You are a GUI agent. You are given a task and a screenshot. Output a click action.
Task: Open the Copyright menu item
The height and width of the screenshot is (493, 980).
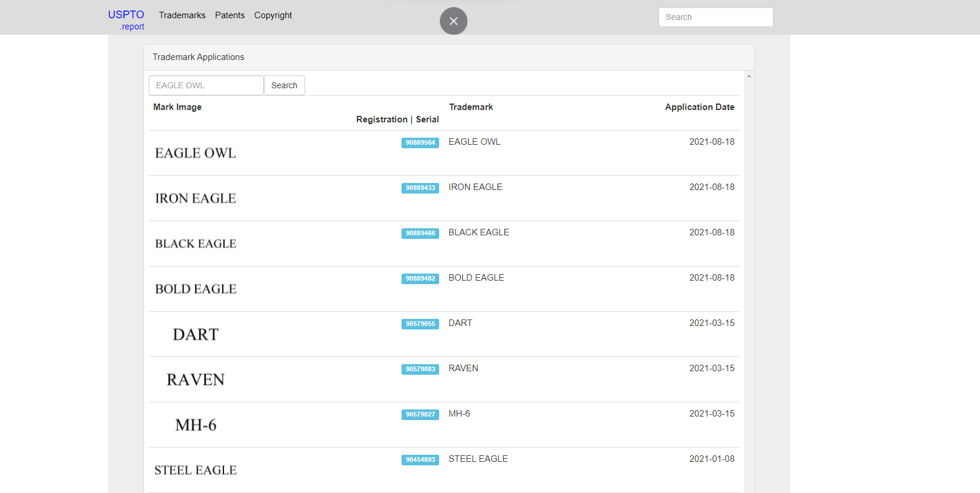click(x=273, y=15)
